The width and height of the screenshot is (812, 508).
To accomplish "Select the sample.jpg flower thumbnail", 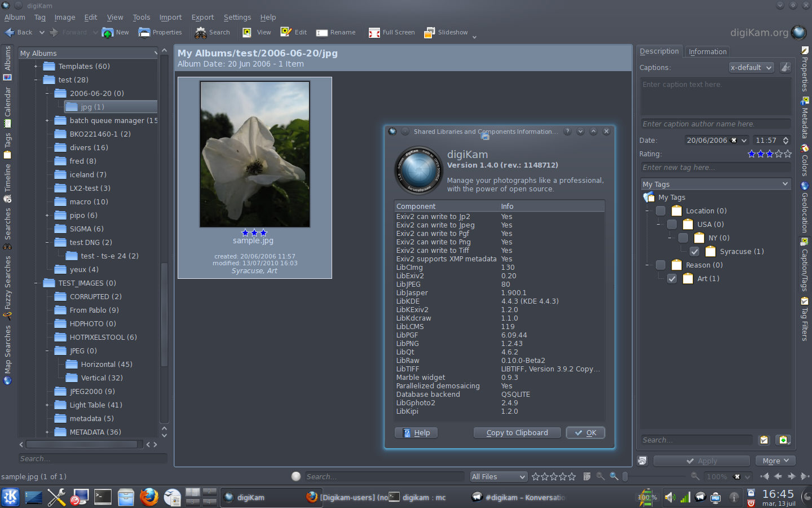I will pos(255,154).
